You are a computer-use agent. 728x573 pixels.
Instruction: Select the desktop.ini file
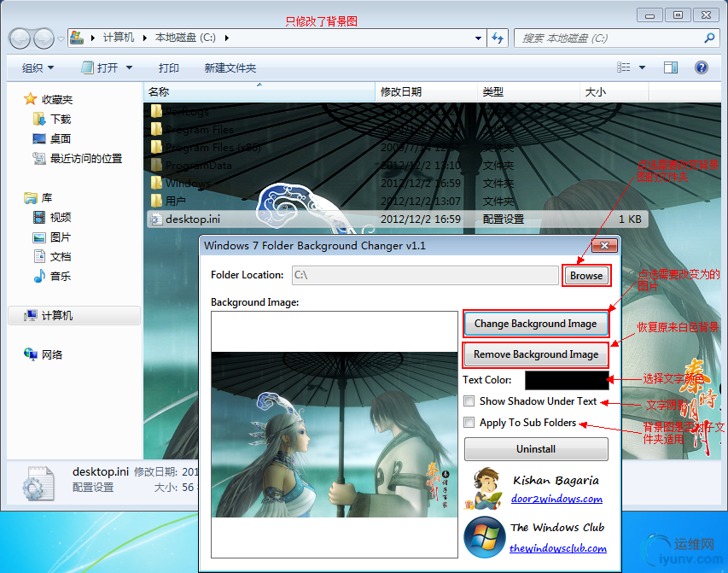398,219
